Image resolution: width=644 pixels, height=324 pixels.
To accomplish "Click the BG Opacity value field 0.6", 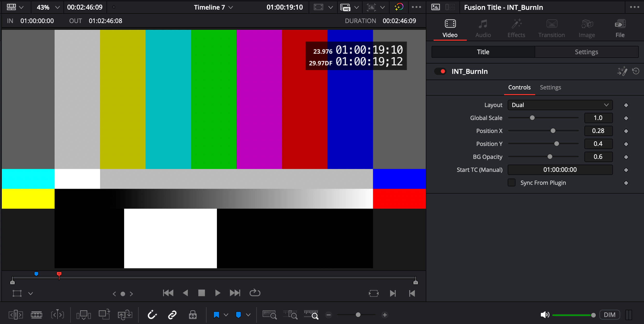I will point(598,157).
